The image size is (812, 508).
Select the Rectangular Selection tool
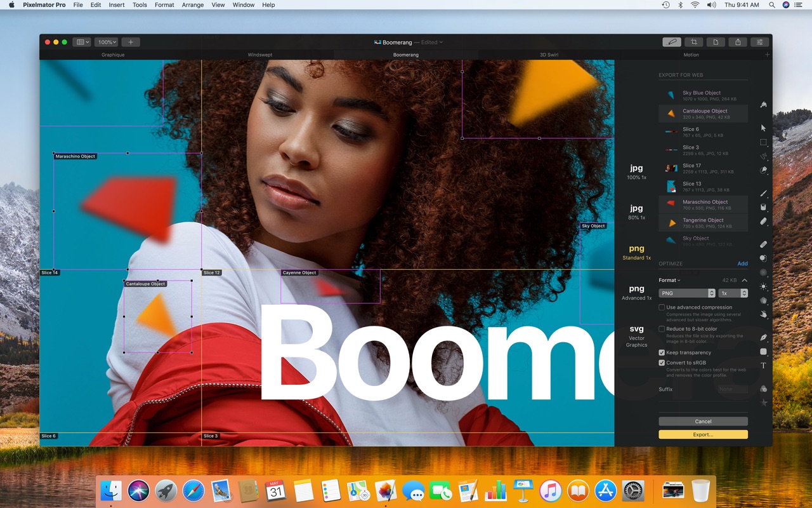point(763,142)
